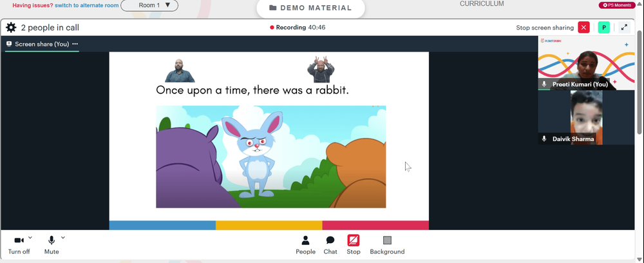
Task: Open the Demo Material folder
Action: [310, 8]
